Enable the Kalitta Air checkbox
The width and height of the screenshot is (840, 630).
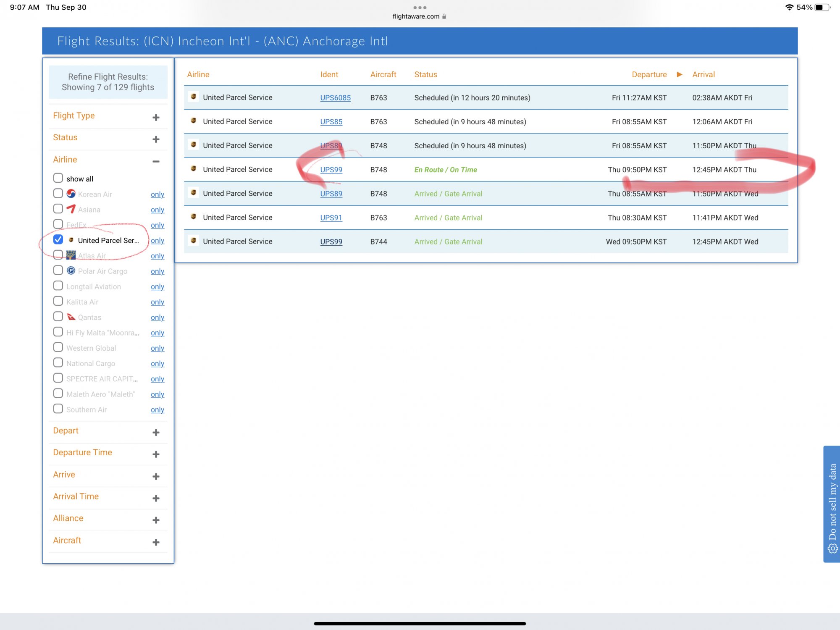58,301
